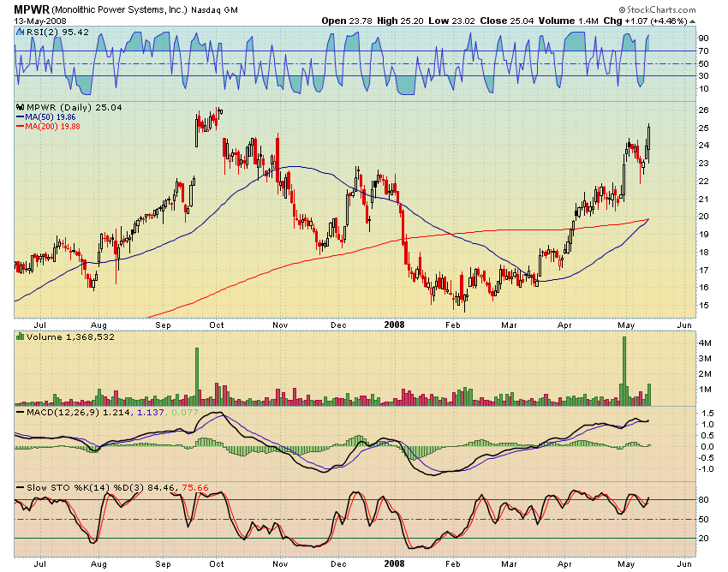Click the Nasdaq GM exchange label

214,9
